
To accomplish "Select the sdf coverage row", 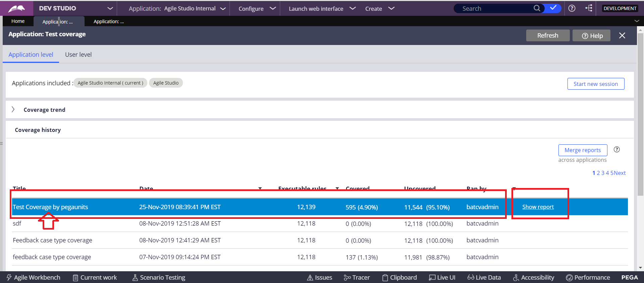I will pyautogui.click(x=320, y=224).
